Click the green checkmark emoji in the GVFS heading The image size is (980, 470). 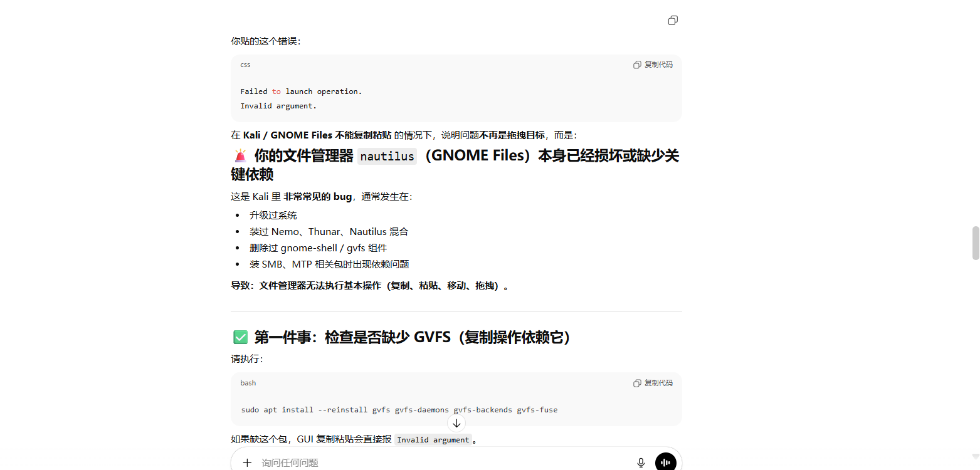241,337
